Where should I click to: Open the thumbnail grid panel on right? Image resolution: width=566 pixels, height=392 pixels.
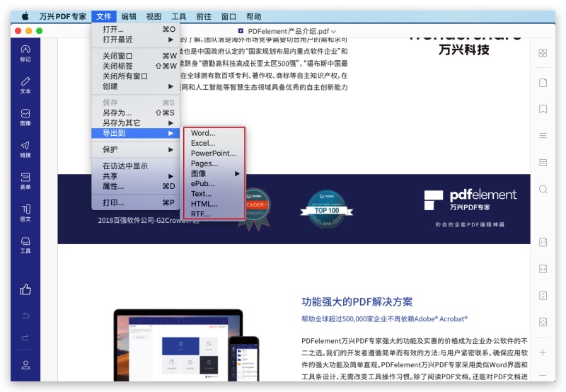(x=543, y=53)
